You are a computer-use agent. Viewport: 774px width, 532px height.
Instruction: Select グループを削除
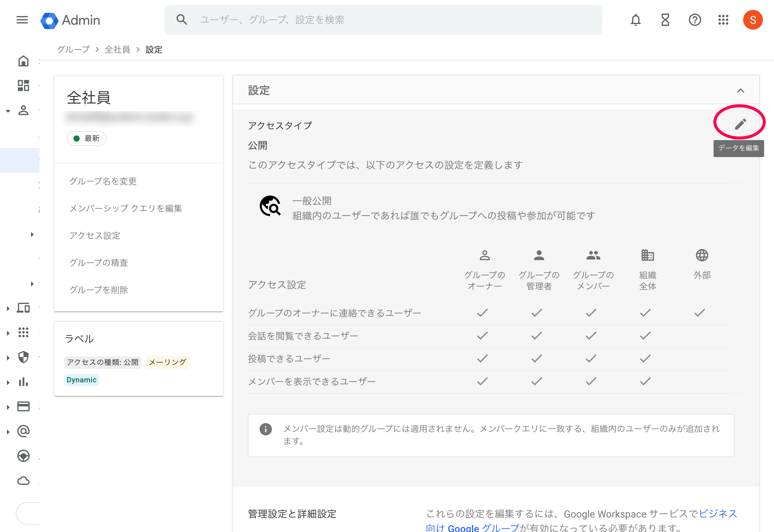coord(99,290)
